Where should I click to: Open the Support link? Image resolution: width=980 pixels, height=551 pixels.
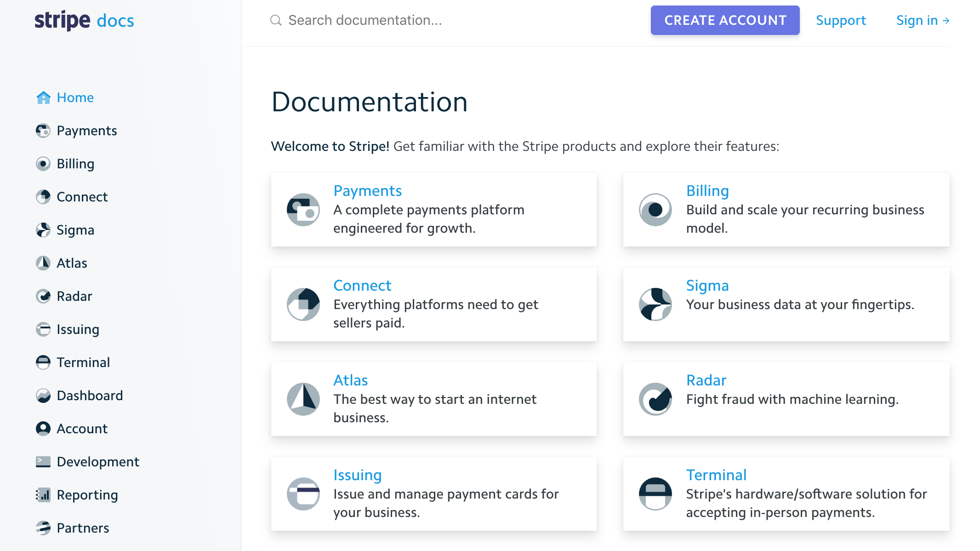[841, 20]
